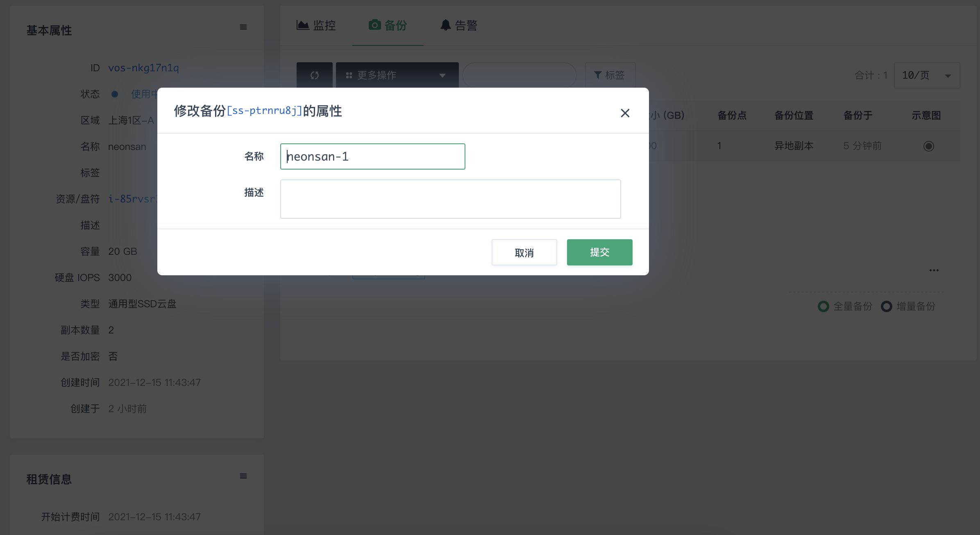The height and width of the screenshot is (535, 980).
Task: Click the 备份位置 column header
Action: click(794, 116)
